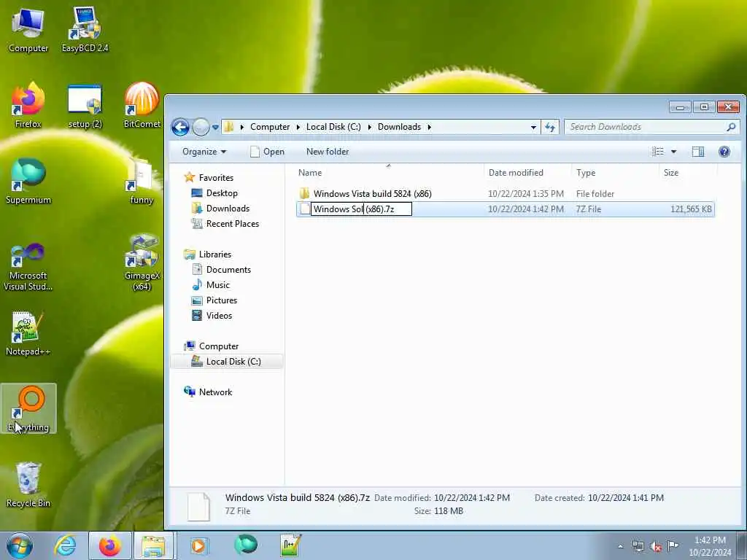747x560 pixels.
Task: Select Favorites in the navigation pane
Action: click(x=216, y=178)
